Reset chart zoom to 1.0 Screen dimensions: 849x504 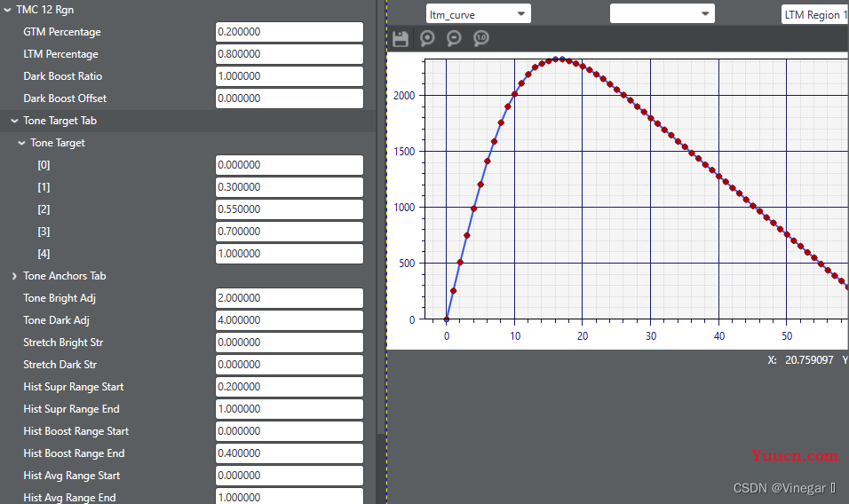pos(480,38)
